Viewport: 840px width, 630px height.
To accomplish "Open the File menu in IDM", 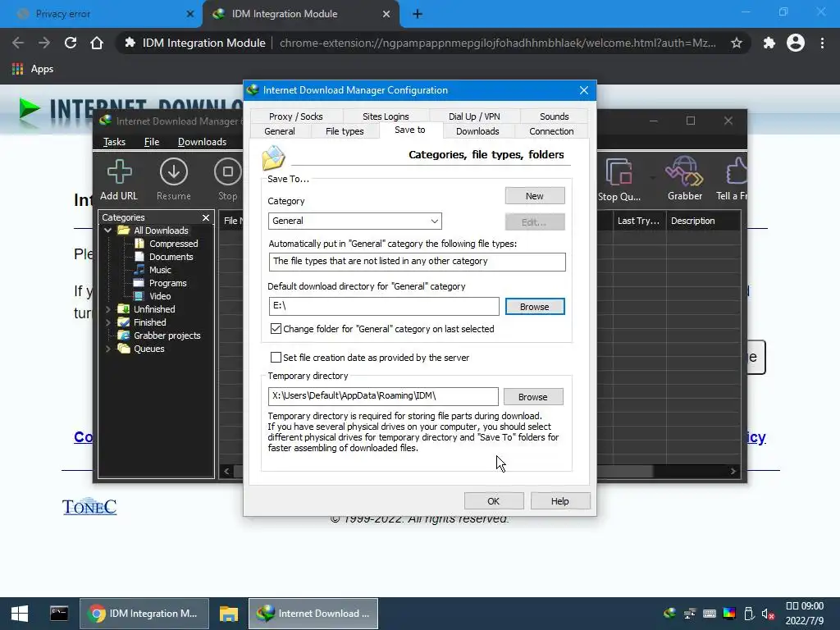I will pyautogui.click(x=152, y=142).
